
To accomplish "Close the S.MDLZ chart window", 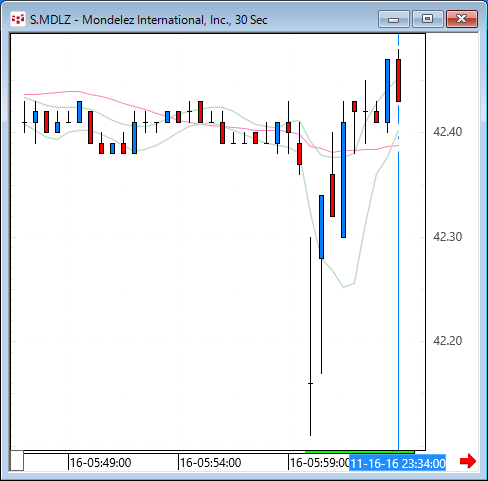I will tap(462, 19).
